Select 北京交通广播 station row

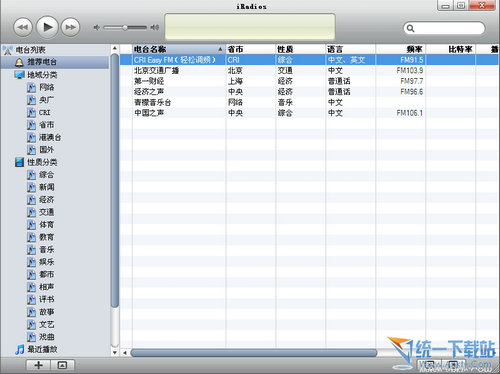pyautogui.click(x=309, y=71)
